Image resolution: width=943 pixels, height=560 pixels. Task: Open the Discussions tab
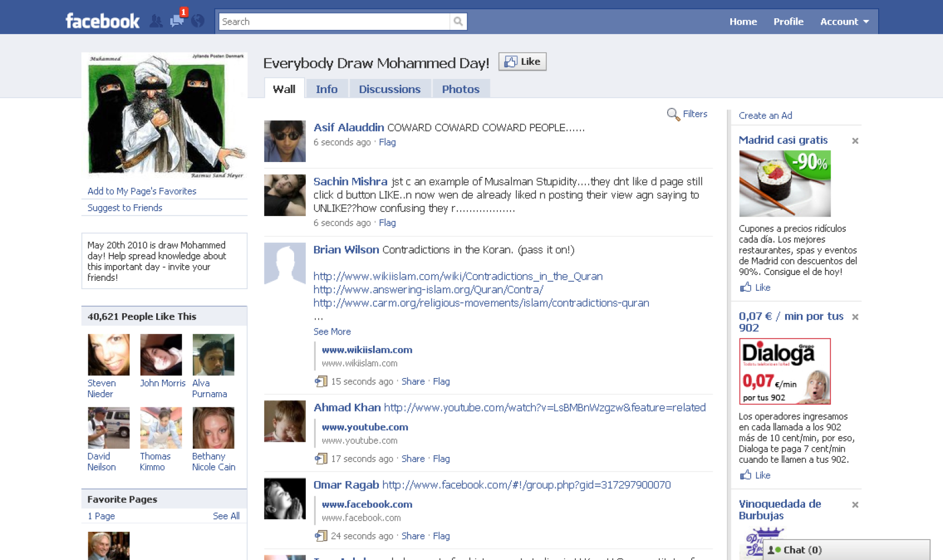[390, 88]
